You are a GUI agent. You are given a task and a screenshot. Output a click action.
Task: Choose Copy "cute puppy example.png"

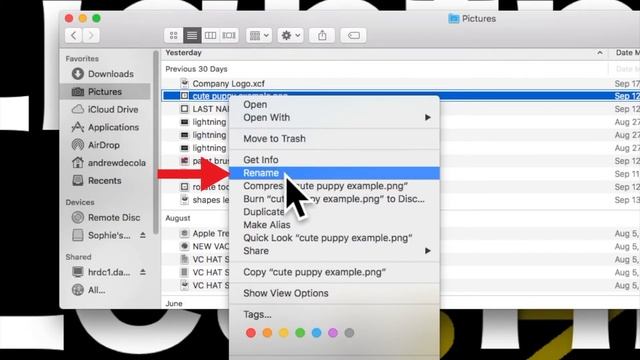334,272
